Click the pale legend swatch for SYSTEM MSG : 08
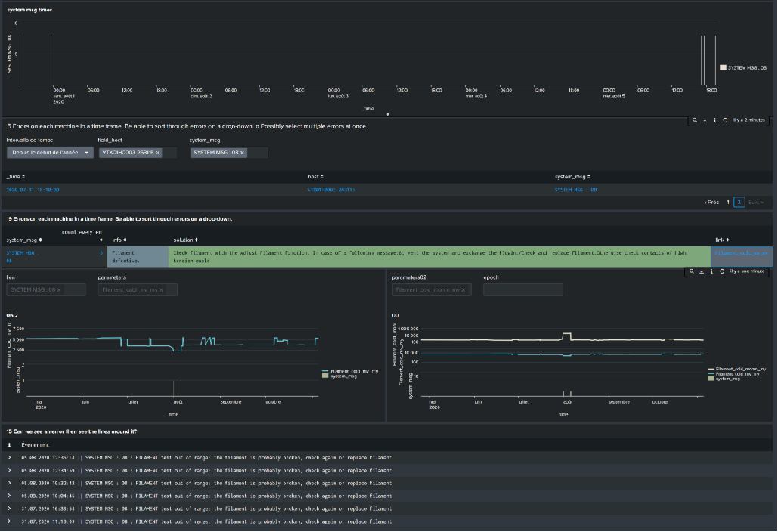This screenshot has width=778, height=532. click(x=721, y=67)
